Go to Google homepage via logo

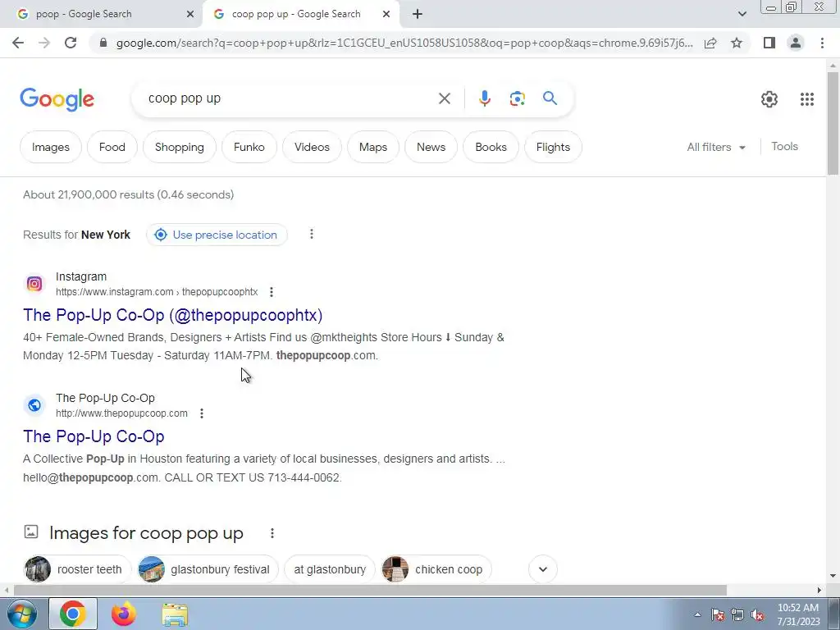pyautogui.click(x=57, y=99)
